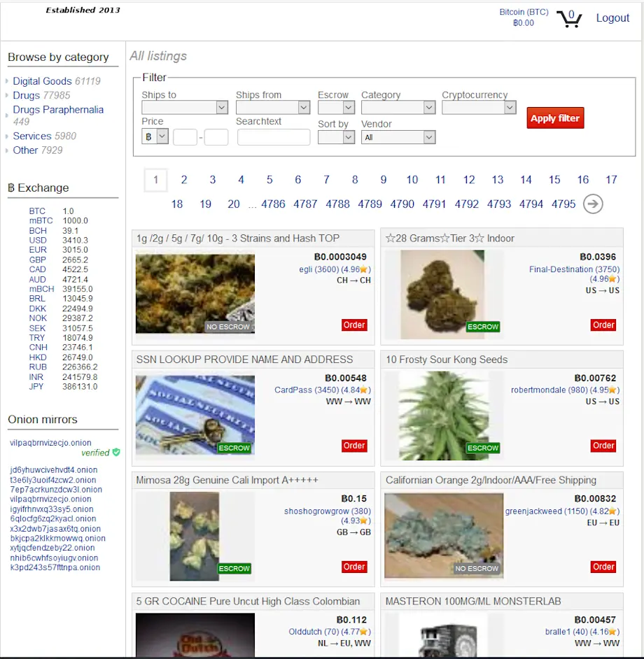Open the Sort by dropdown

tap(336, 137)
